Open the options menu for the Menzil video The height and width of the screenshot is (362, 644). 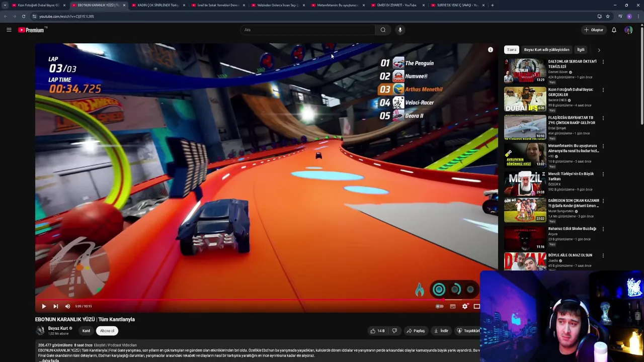point(603,174)
